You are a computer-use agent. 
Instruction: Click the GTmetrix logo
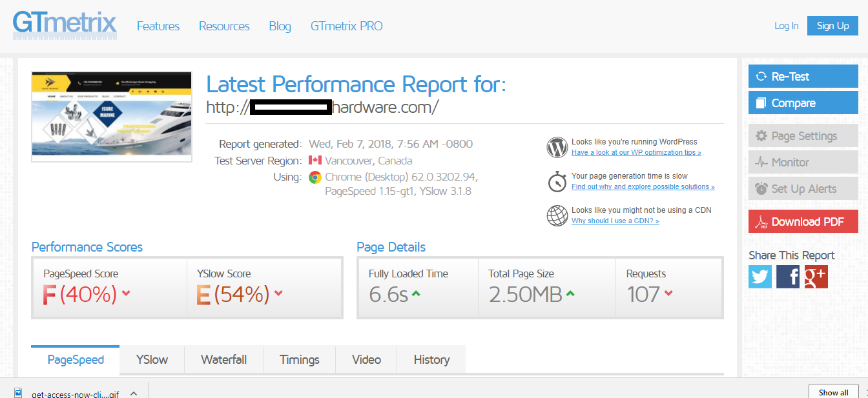tap(65, 26)
